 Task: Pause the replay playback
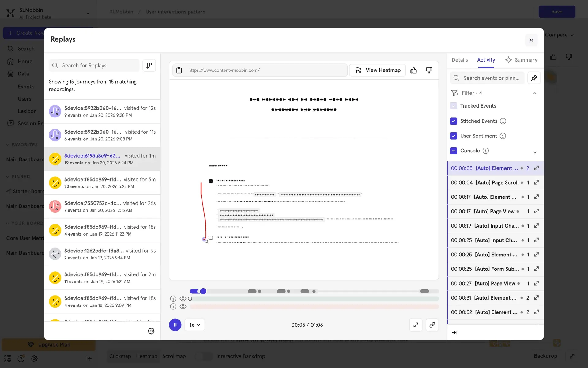(x=175, y=325)
